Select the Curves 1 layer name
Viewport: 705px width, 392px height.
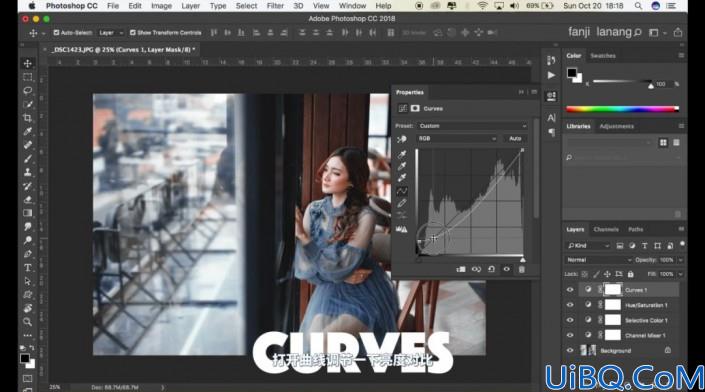click(636, 290)
